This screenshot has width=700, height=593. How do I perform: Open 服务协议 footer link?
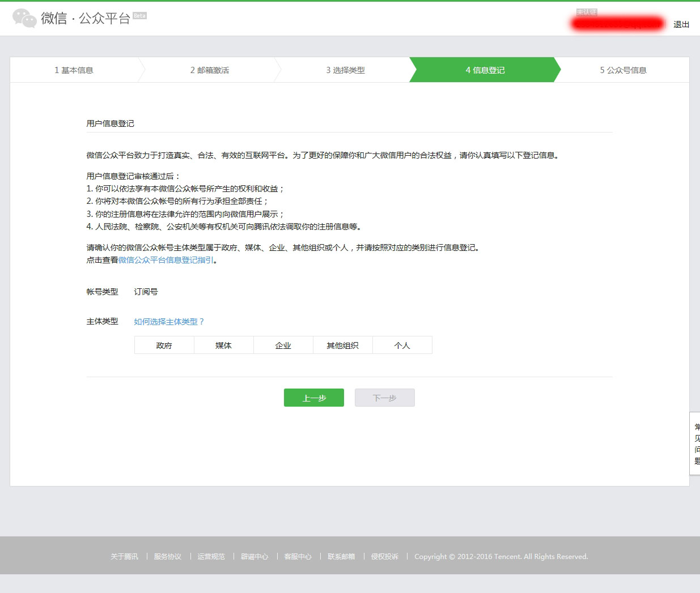click(168, 557)
